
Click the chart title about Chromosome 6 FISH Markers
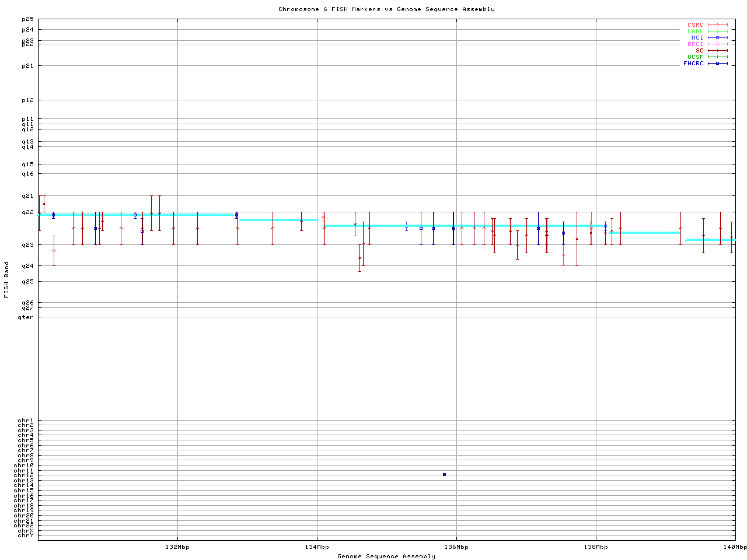click(386, 9)
